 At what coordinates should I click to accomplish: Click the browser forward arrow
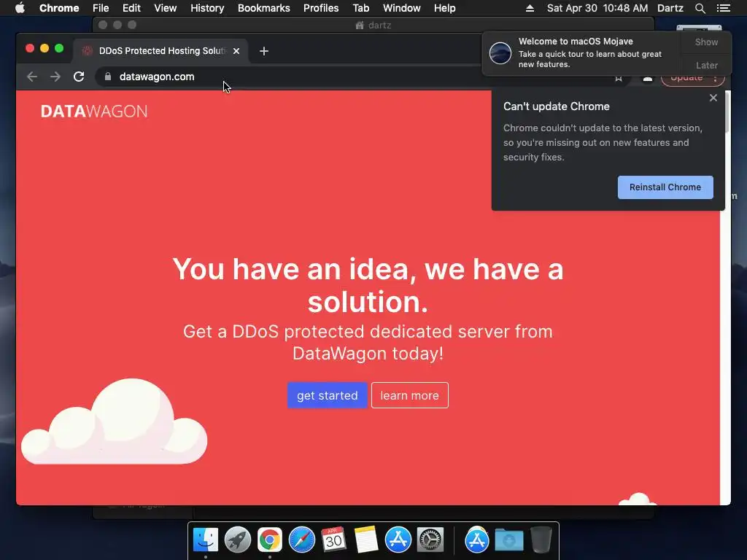point(55,77)
